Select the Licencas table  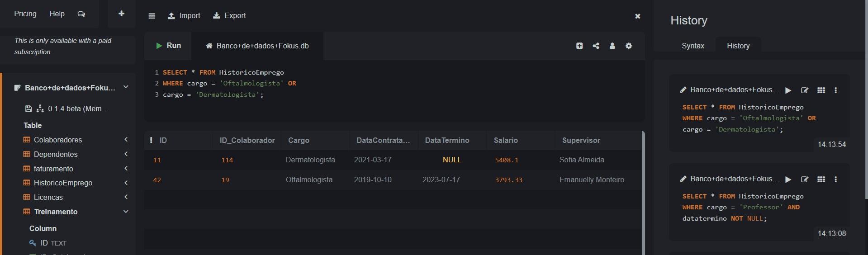(48, 197)
